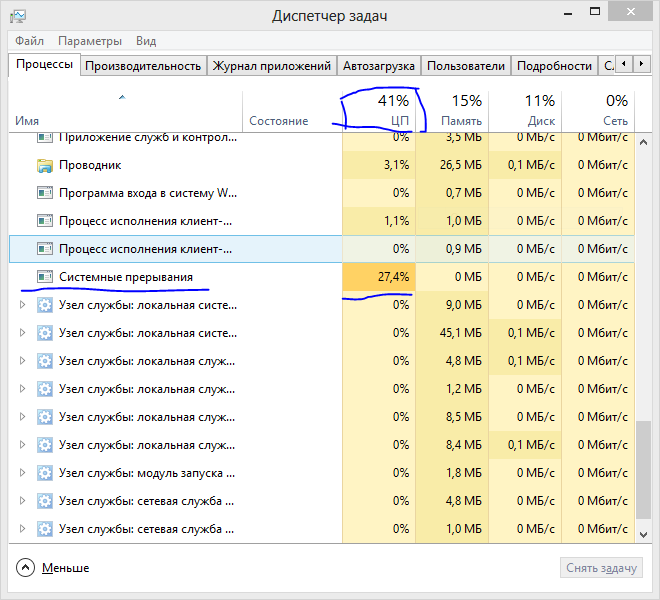Open the Подробности tab

(554, 66)
